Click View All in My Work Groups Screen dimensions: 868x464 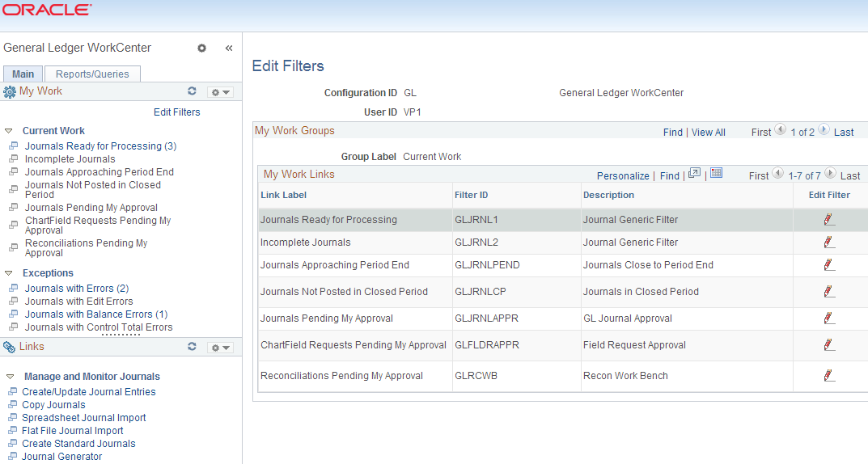click(x=708, y=133)
